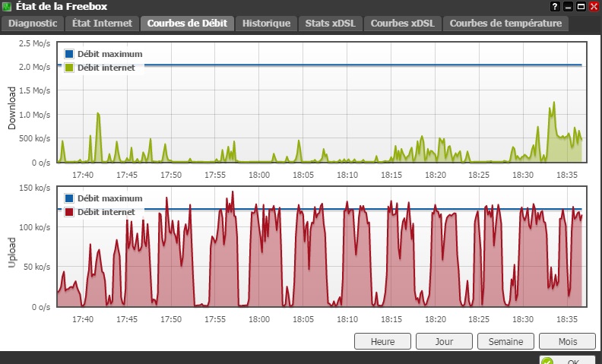Open the Stats xDSL tab
This screenshot has height=364, width=602.
[330, 23]
